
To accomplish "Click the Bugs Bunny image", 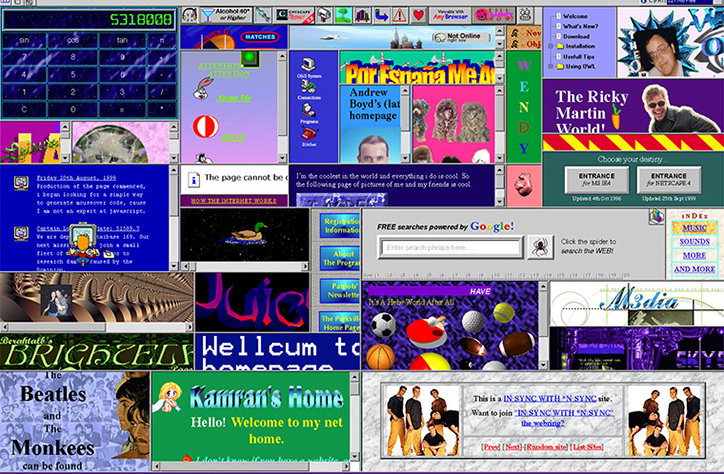I will coord(203,89).
